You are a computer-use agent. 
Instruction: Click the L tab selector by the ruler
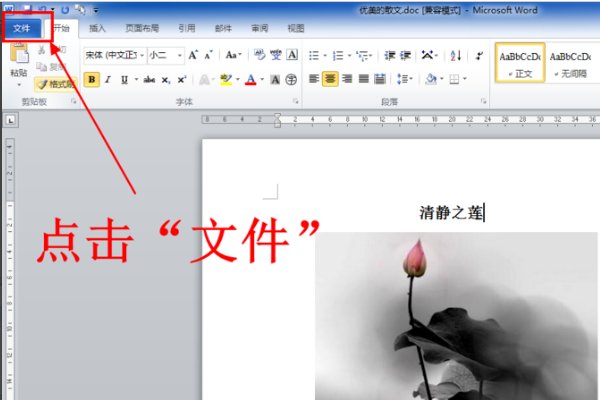click(11, 121)
